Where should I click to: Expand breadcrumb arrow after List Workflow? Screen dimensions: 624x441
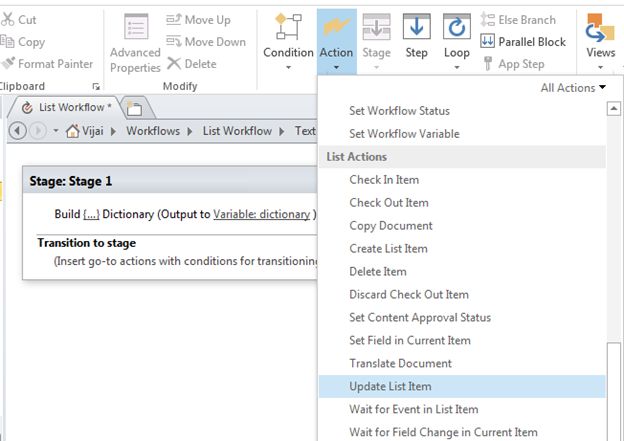(282, 131)
